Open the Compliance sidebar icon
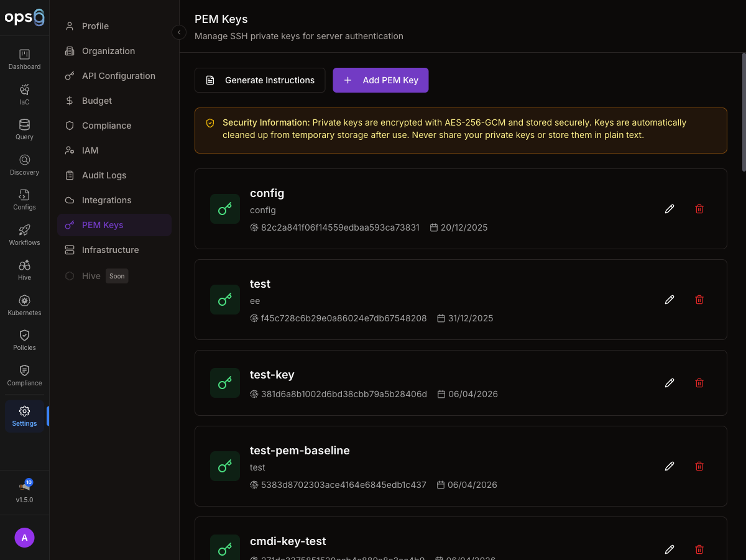Viewport: 746px width, 560px height. pos(24,374)
